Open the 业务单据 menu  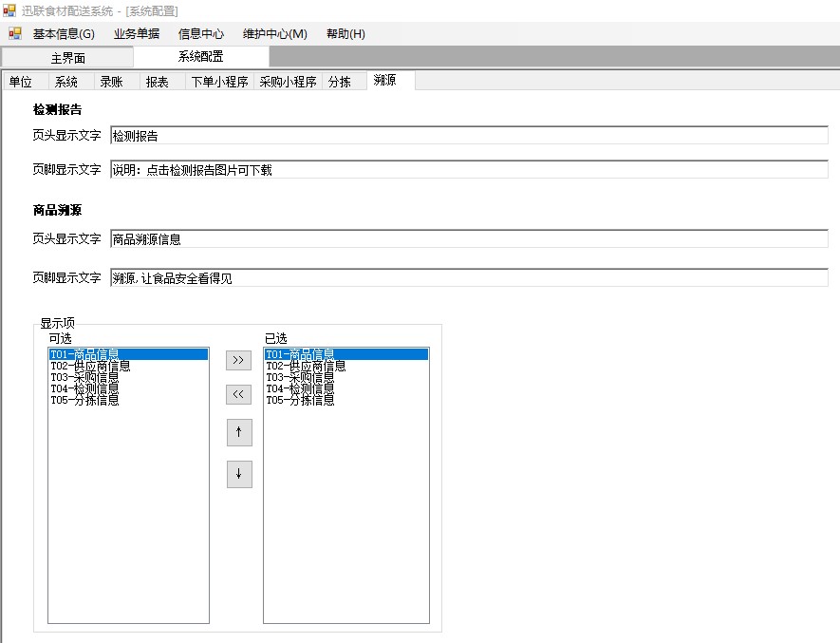[x=137, y=34]
